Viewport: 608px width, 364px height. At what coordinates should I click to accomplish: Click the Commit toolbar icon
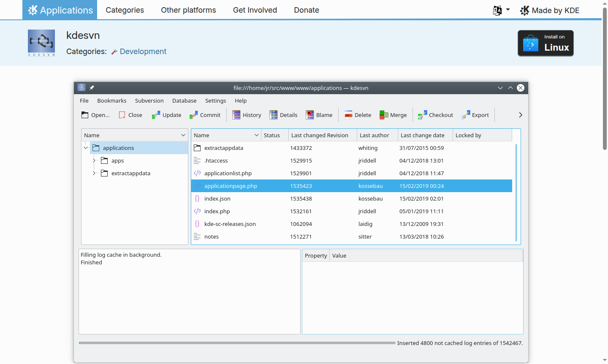point(194,114)
